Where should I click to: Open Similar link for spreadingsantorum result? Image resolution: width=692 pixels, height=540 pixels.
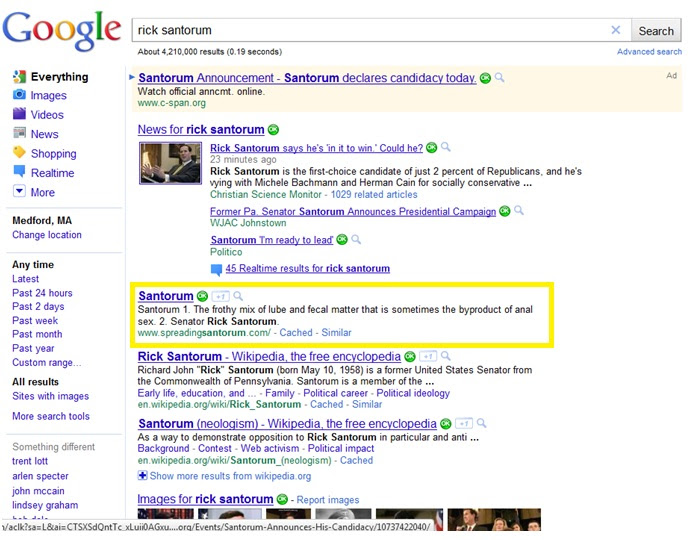pyautogui.click(x=336, y=333)
